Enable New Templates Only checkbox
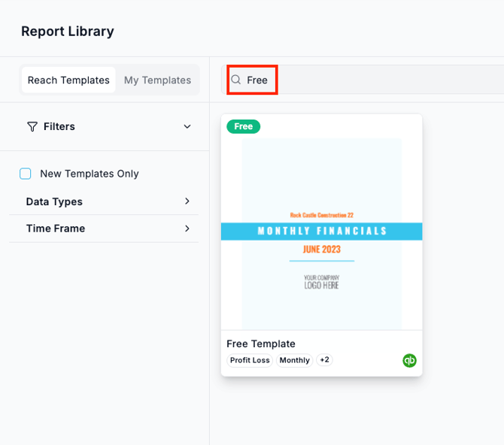This screenshot has width=504, height=445. [x=26, y=174]
